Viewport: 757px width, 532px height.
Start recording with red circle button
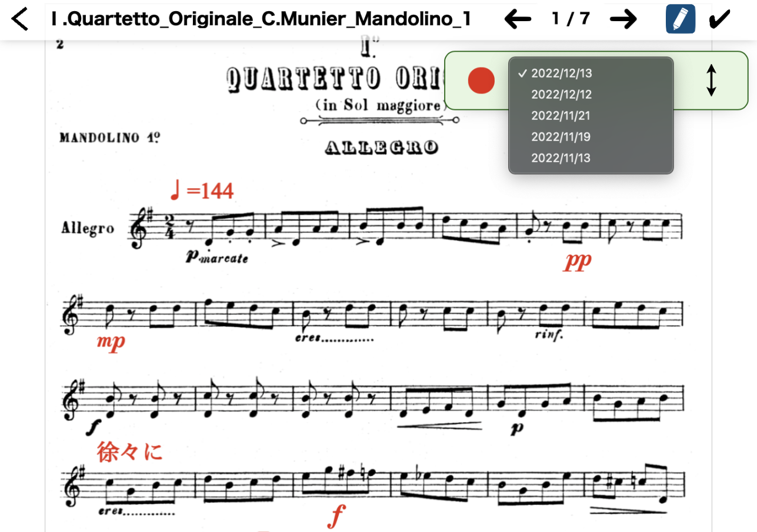[x=482, y=81]
